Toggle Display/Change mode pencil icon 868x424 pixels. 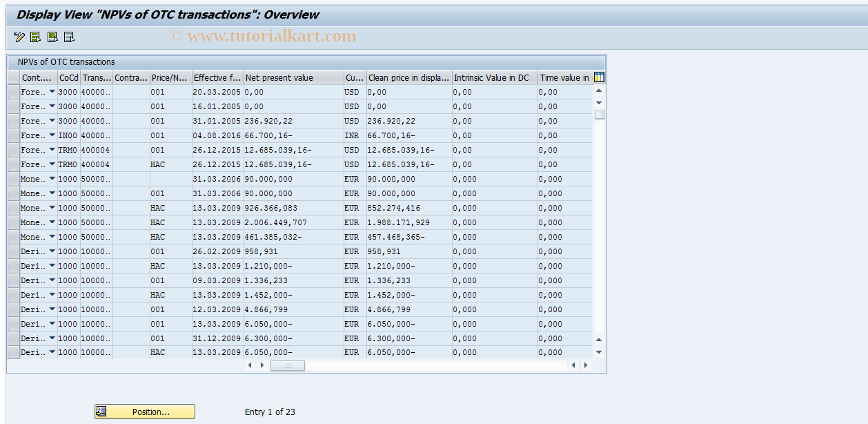(19, 37)
